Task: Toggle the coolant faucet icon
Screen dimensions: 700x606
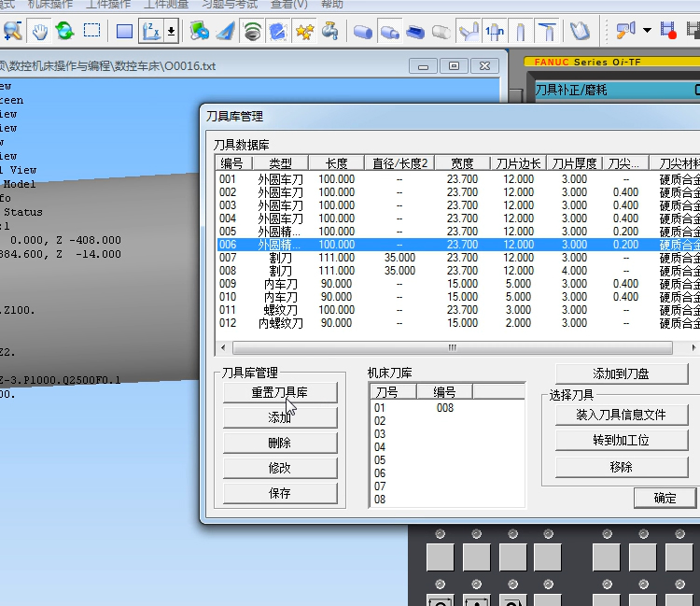Action: [x=330, y=31]
